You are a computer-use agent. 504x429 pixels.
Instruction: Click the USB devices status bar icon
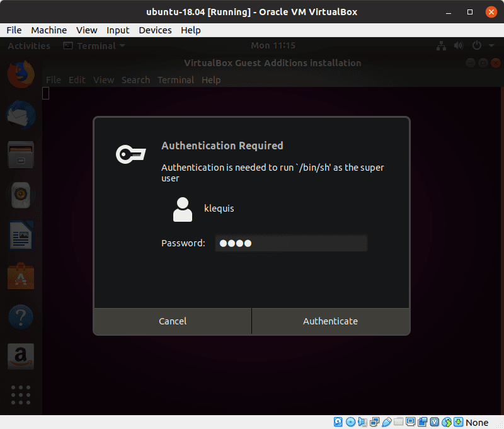tap(386, 422)
